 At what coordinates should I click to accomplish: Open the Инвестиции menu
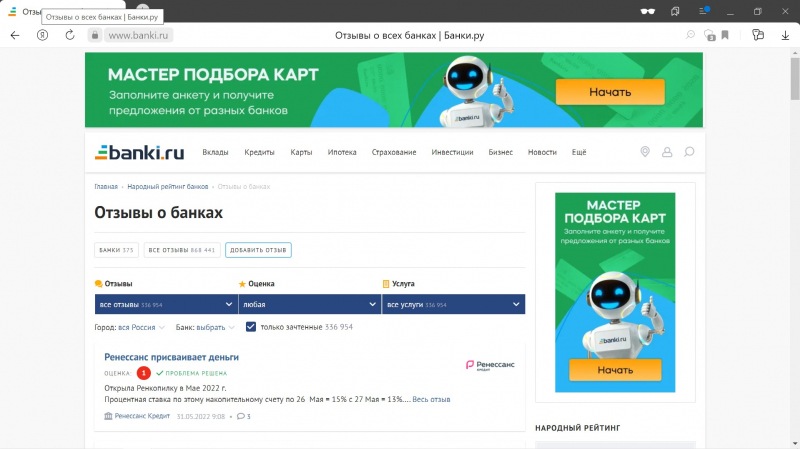click(452, 152)
